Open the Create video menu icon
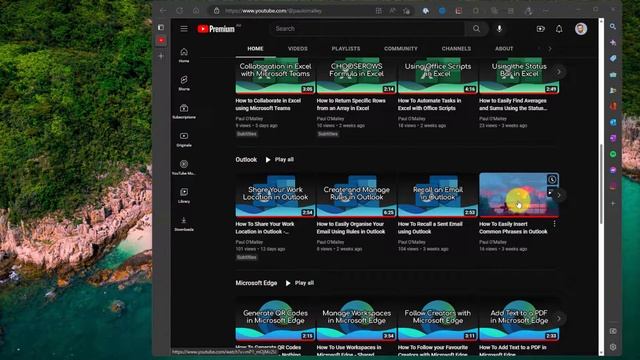 [540, 29]
